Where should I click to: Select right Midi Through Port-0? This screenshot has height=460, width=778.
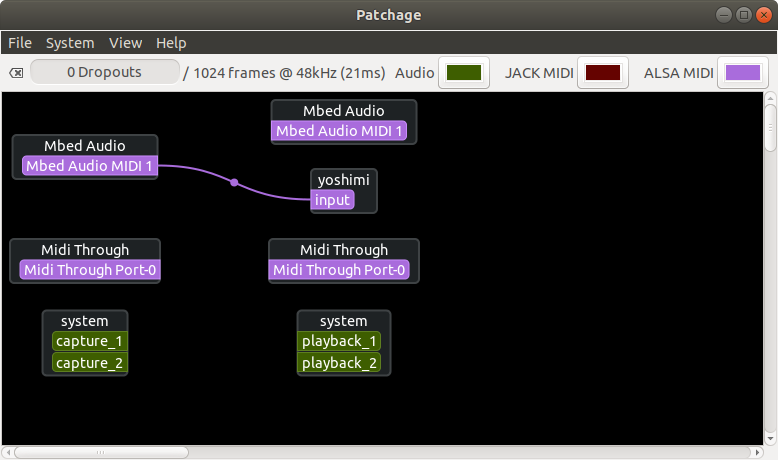point(339,270)
